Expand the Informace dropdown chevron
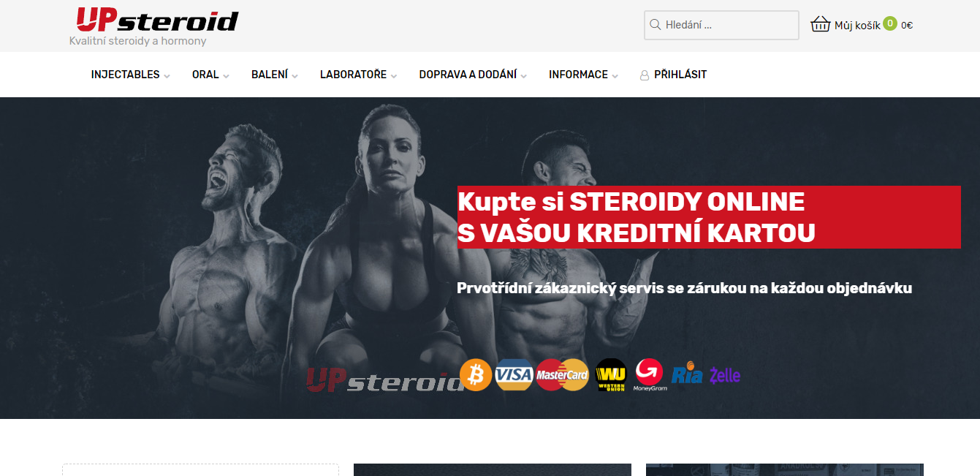Image resolution: width=980 pixels, height=476 pixels. [615, 75]
